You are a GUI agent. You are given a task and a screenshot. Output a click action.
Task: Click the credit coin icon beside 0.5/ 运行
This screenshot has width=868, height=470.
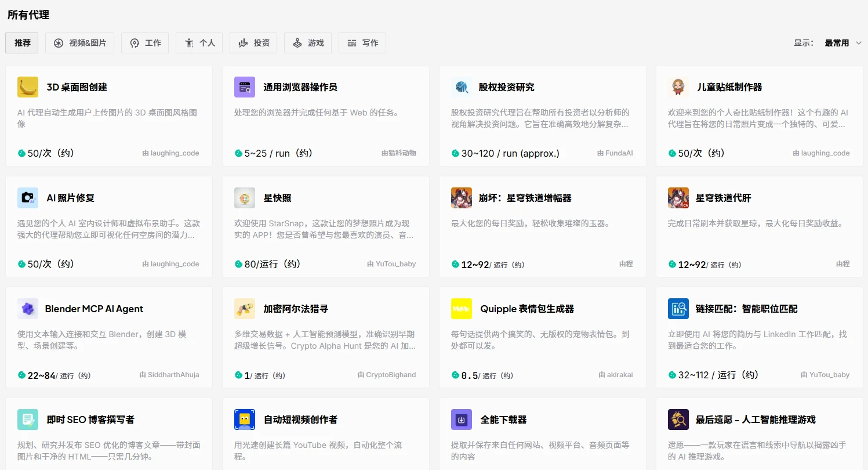pos(455,375)
